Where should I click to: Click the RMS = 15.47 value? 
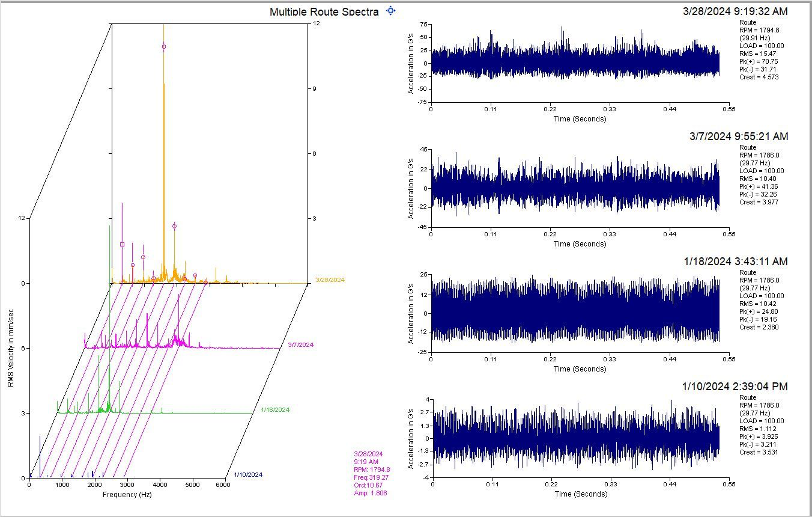tap(758, 54)
